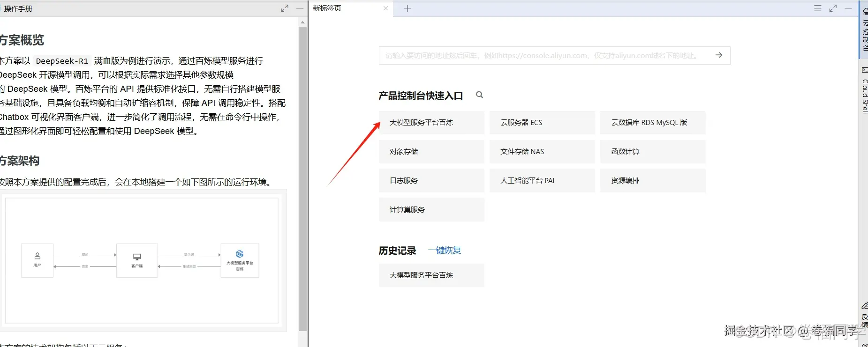Close the 新标签页 tab
Image resolution: width=868 pixels, height=347 pixels.
point(385,8)
